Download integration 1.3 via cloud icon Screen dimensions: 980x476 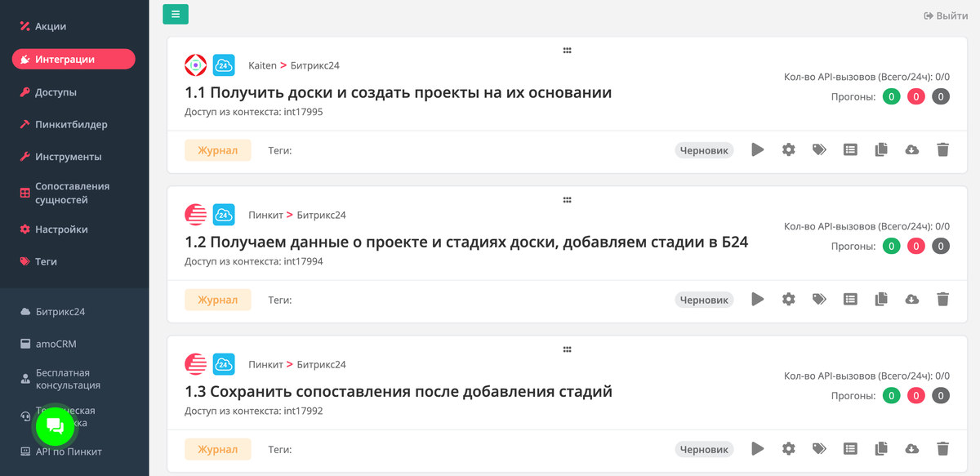point(911,448)
